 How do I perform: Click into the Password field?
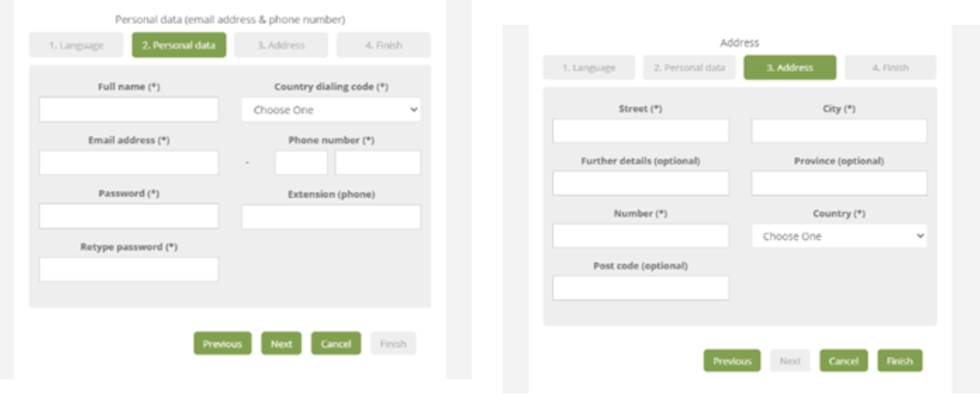[x=129, y=216]
